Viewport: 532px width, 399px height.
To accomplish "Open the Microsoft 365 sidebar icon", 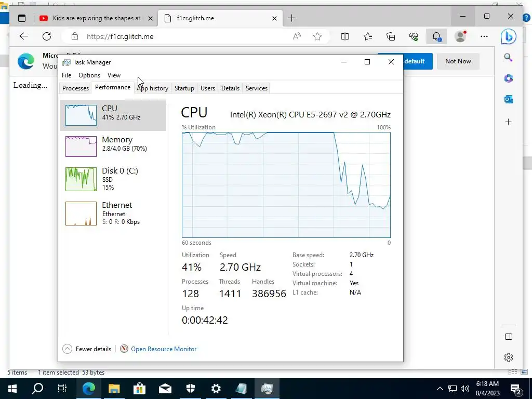I will coord(508,78).
